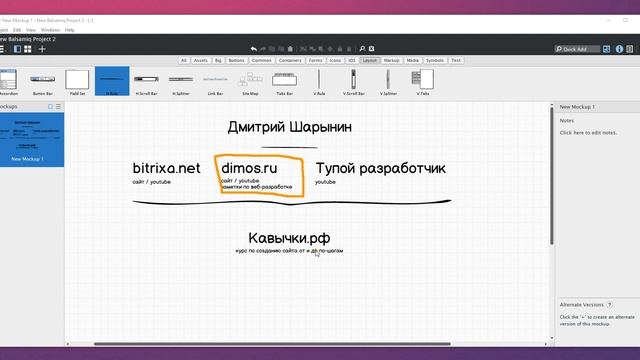Select the 'сайт / youtube' text under bitrixa.net
The height and width of the screenshot is (360, 640).
click(151, 182)
